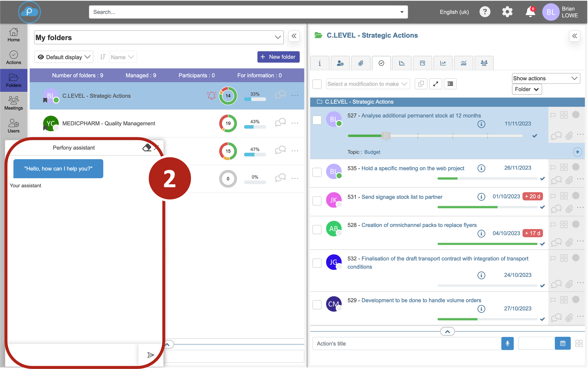The width and height of the screenshot is (588, 369).
Task: Tick the checkbox for action 527
Action: [317, 120]
